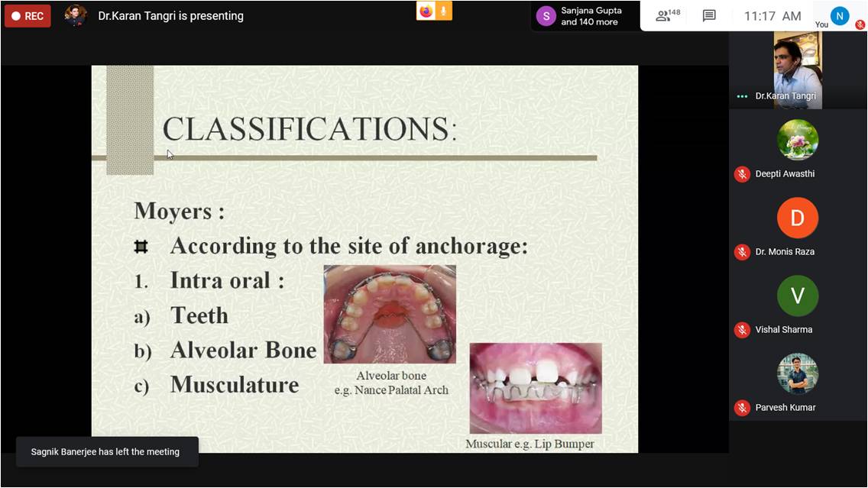Open the chat messages panel
Image resolution: width=868 pixels, height=488 pixels.
click(709, 16)
